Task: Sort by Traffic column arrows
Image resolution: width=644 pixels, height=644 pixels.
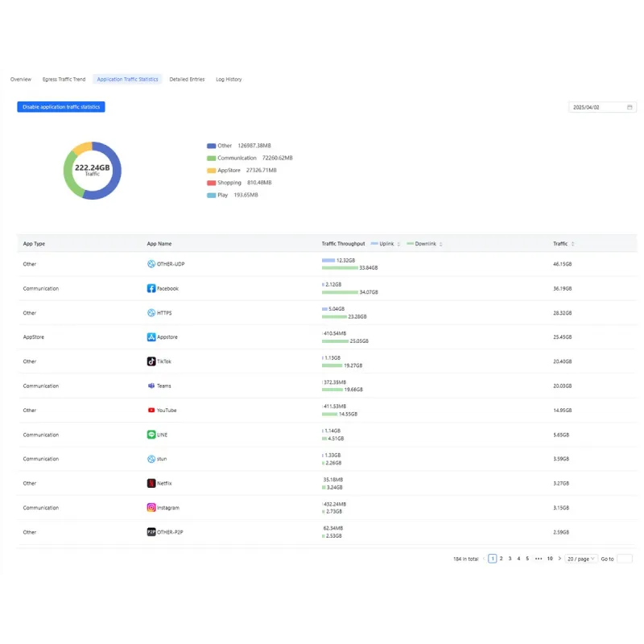Action: (573, 244)
